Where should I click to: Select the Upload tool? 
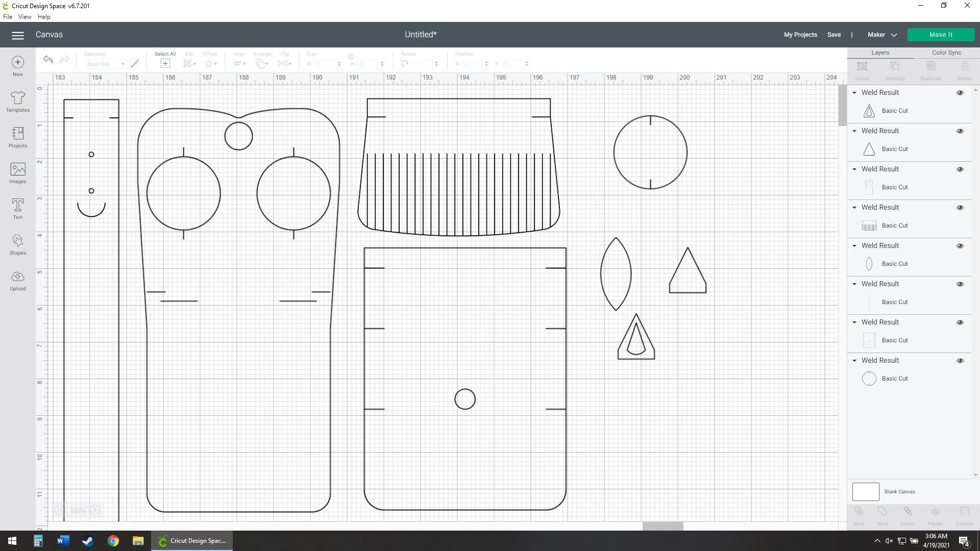[x=17, y=280]
